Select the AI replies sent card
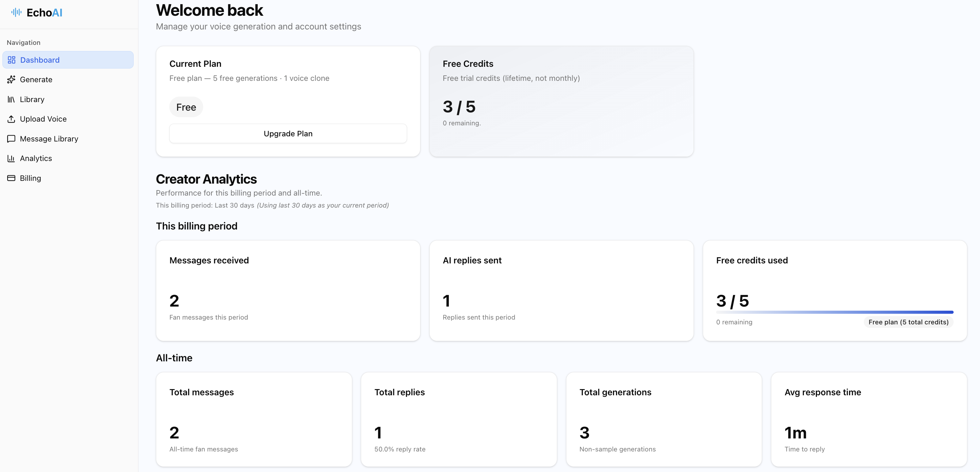Image resolution: width=980 pixels, height=472 pixels. pyautogui.click(x=562, y=290)
